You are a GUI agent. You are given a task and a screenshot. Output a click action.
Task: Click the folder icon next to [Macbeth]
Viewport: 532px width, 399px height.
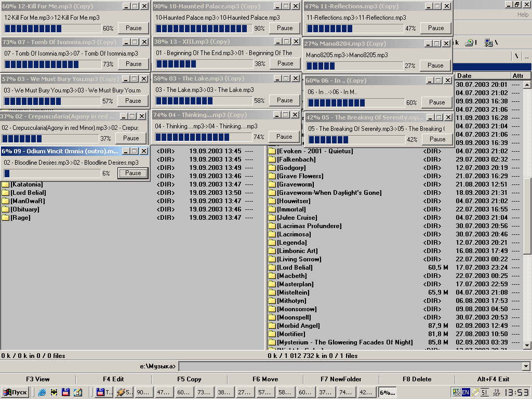click(272, 276)
